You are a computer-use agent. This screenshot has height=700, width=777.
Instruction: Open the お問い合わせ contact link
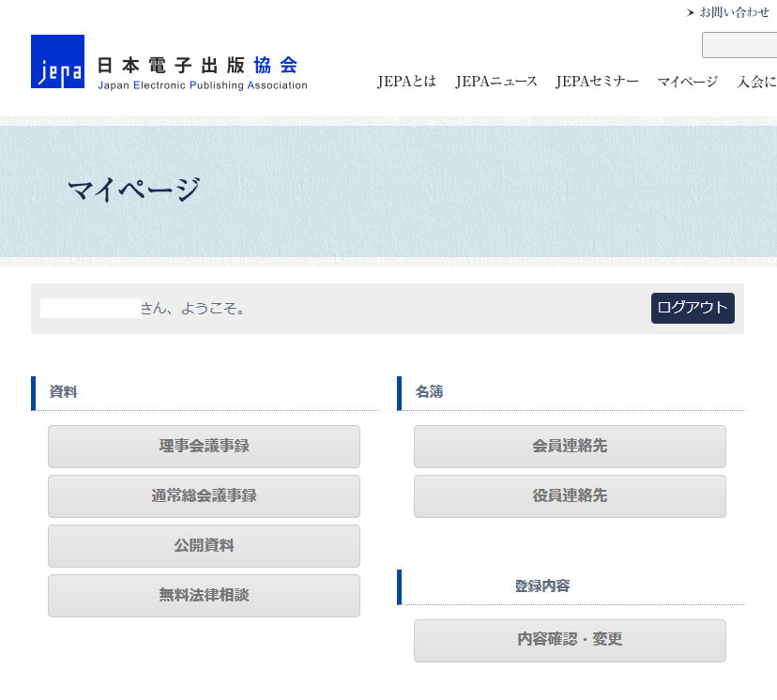tap(733, 12)
